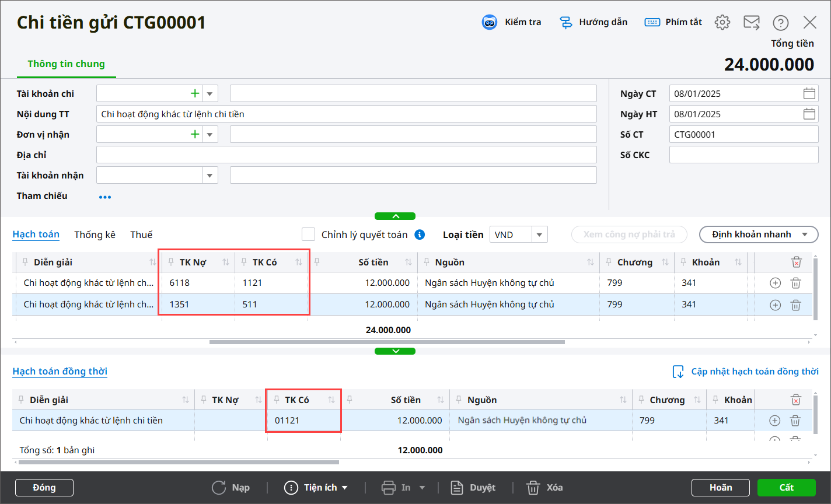Open calendar picker for Ngày CT
This screenshot has height=504, width=831.
pos(809,93)
